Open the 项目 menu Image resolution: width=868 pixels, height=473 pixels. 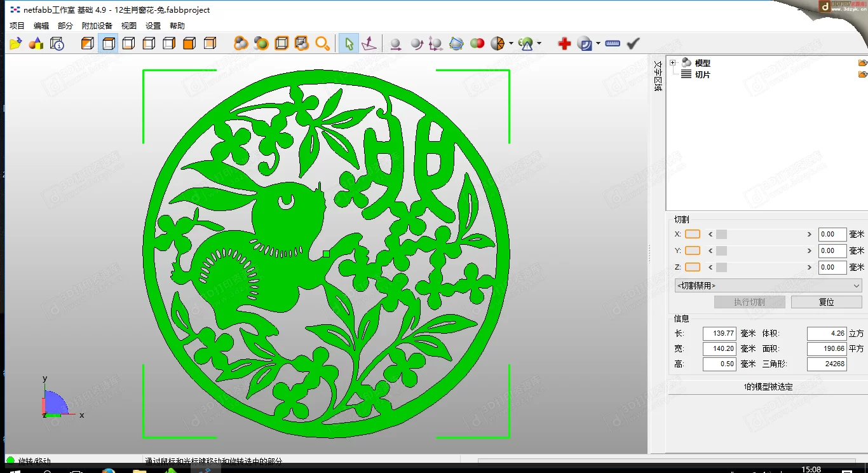(x=17, y=26)
